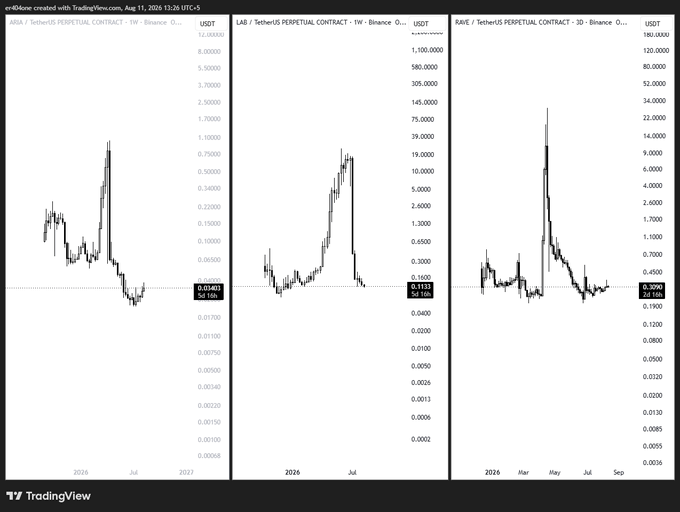Click the 0.0400 price level on LAB axis
This screenshot has width=680, height=512.
click(421, 313)
